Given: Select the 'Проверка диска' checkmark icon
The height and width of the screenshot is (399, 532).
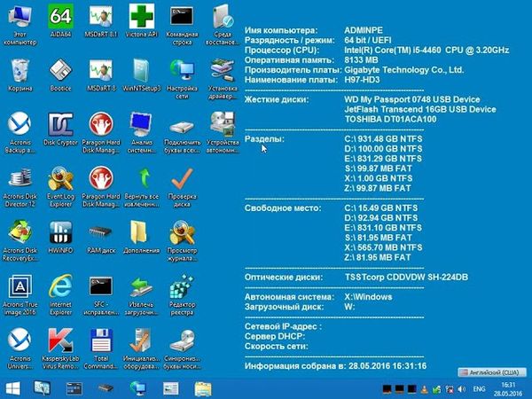Looking at the screenshot, I should click(182, 186).
